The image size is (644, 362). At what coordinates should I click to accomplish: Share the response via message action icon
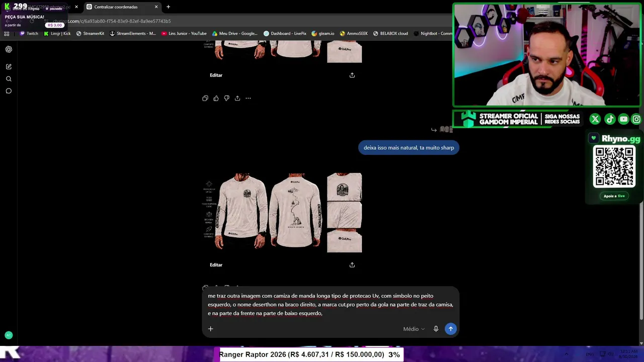coord(237,98)
